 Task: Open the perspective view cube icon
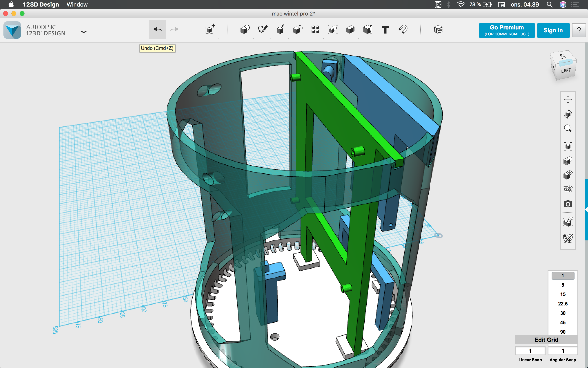point(568,161)
